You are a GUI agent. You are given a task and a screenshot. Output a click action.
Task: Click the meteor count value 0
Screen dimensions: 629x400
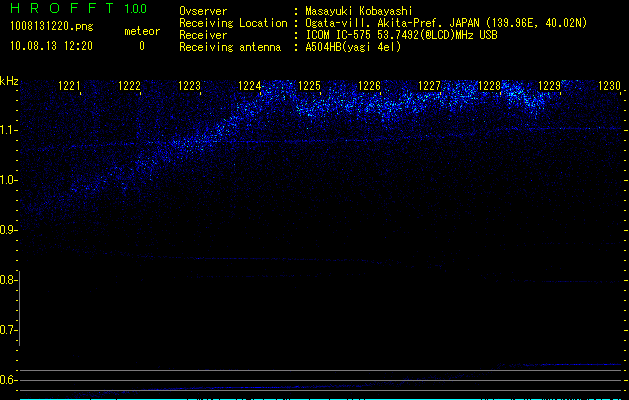click(142, 46)
